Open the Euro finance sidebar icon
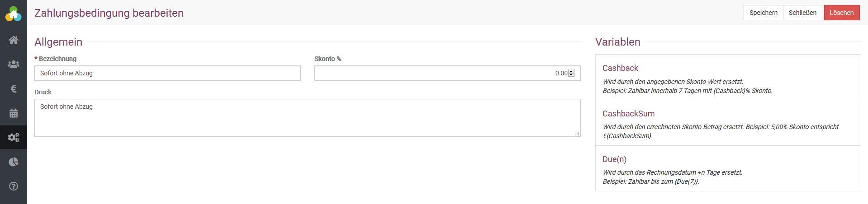Image resolution: width=868 pixels, height=204 pixels. 14,89
